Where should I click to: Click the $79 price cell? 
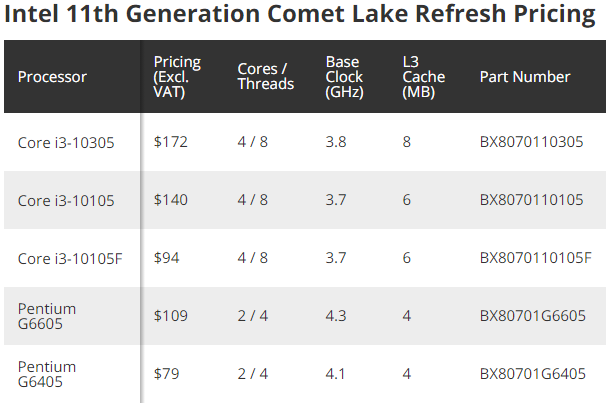click(x=166, y=374)
